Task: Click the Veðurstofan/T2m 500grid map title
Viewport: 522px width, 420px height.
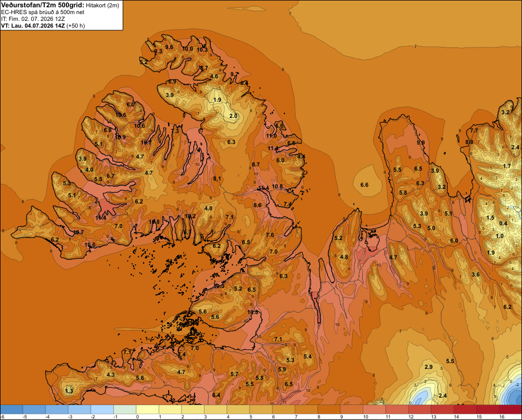Action: point(43,5)
